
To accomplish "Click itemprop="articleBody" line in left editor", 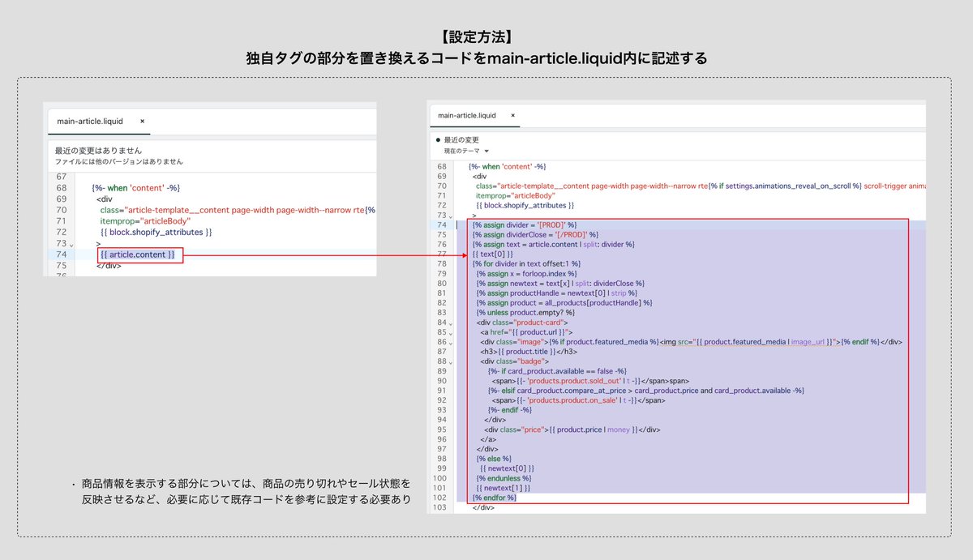I will tap(145, 220).
